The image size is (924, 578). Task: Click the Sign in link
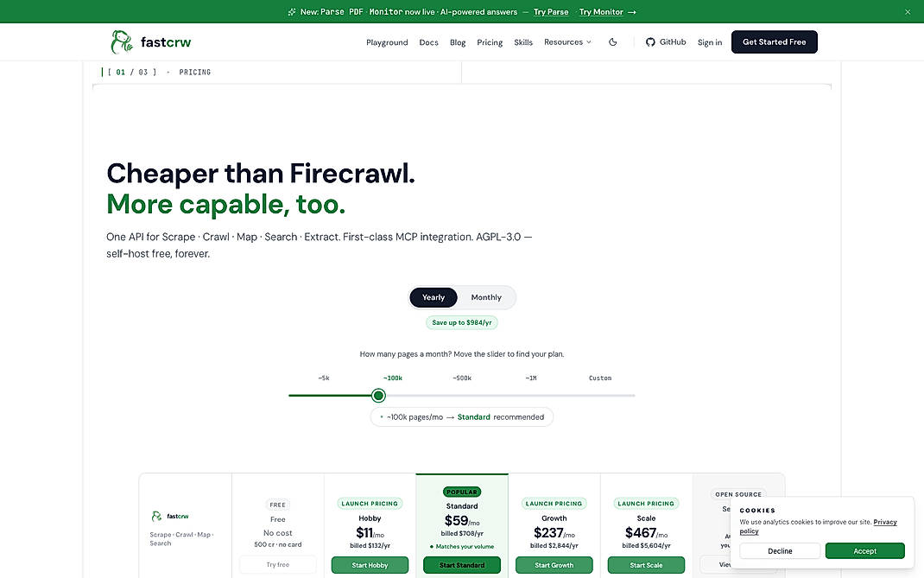[x=710, y=42]
